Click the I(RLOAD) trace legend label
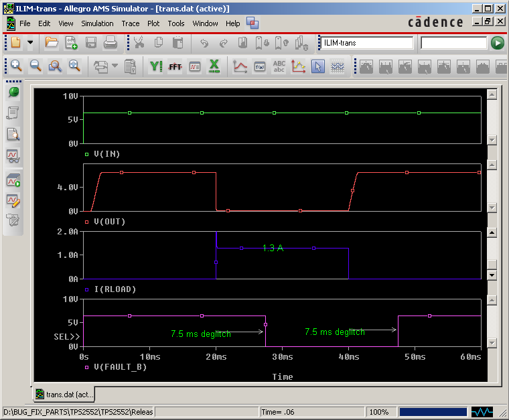 pyautogui.click(x=115, y=289)
